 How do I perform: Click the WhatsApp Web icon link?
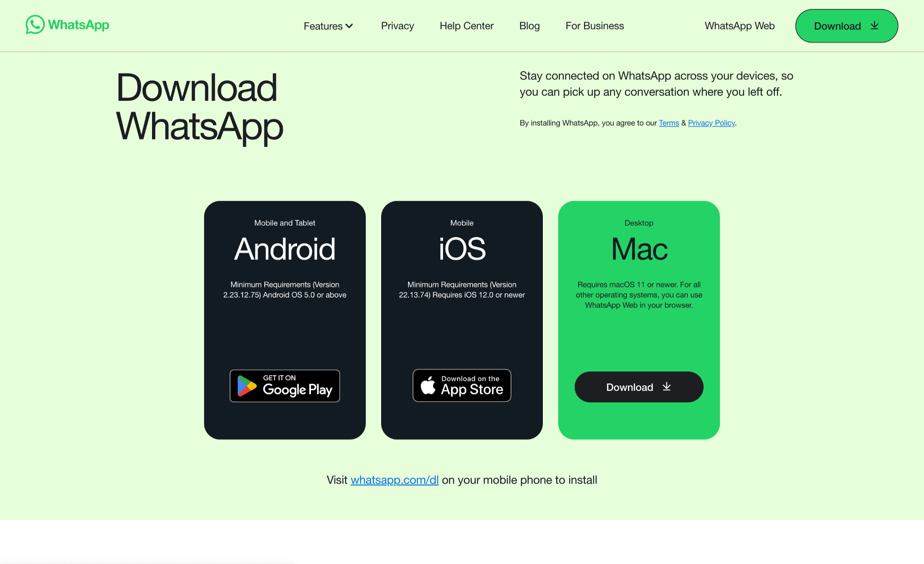[740, 26]
